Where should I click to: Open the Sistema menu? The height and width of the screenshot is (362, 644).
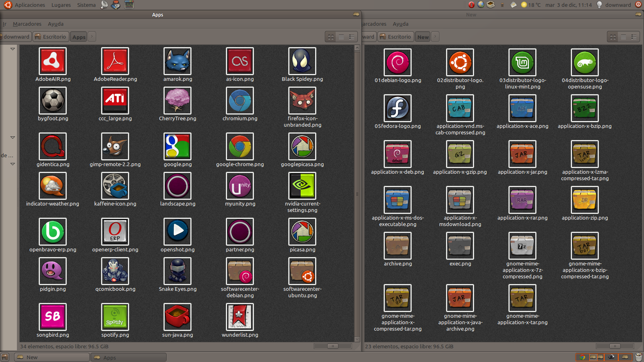(87, 5)
